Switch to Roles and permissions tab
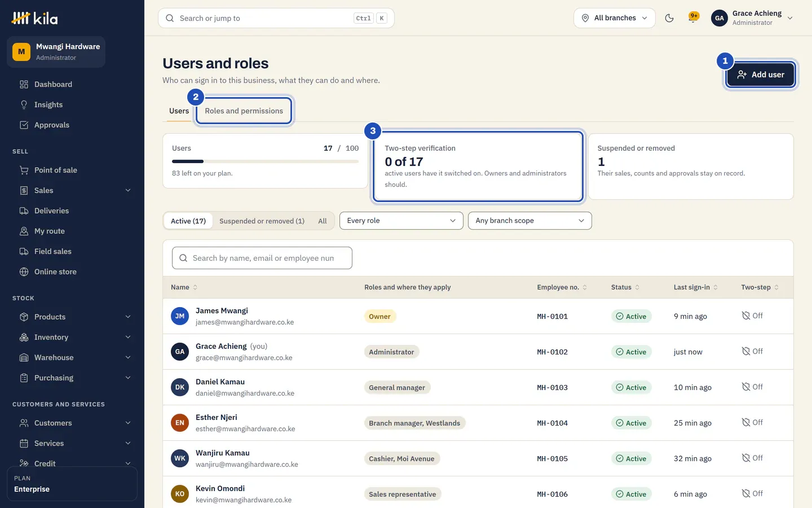This screenshot has width=812, height=508. 244,111
